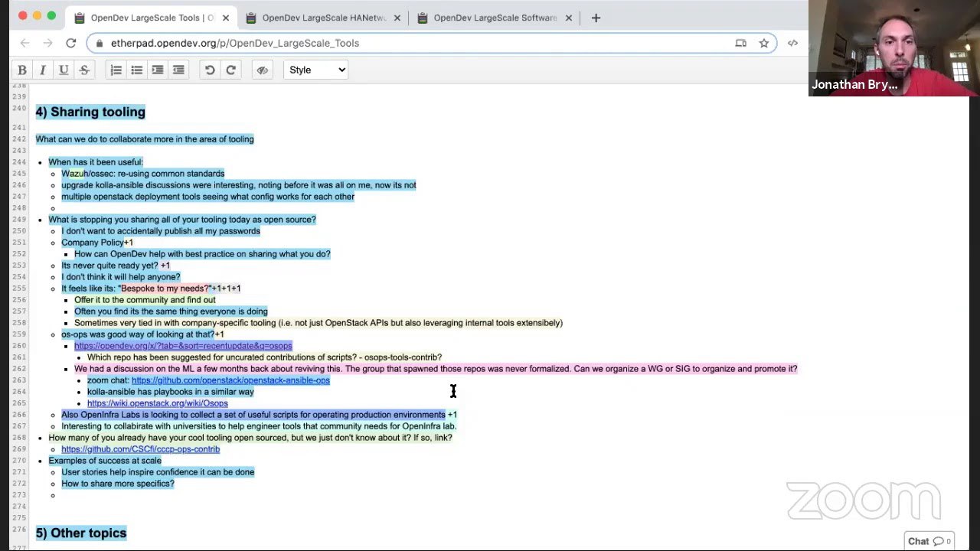Click 'accidentally publish all my passwords' line

coord(161,231)
